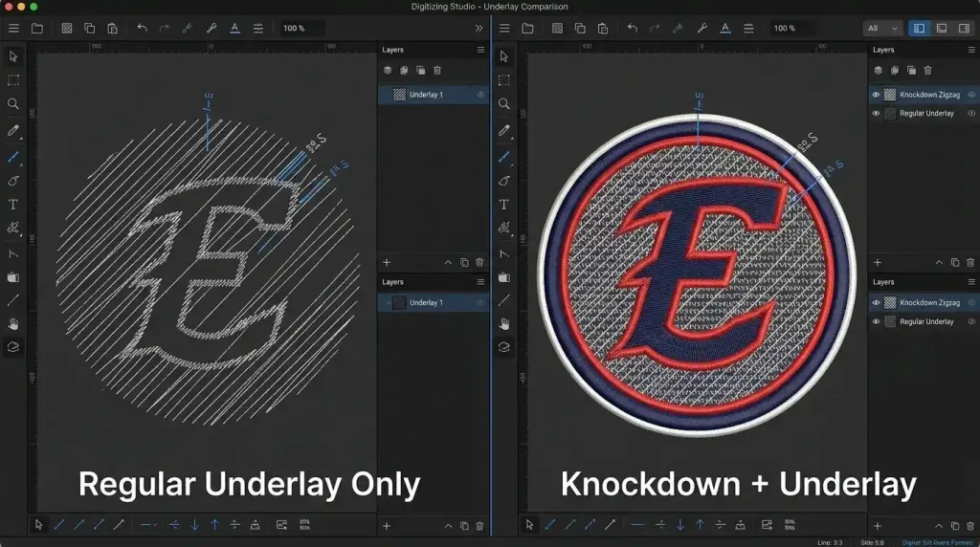Select the hand pan tool in right pane sidebar
This screenshot has height=547, width=980.
click(x=503, y=323)
